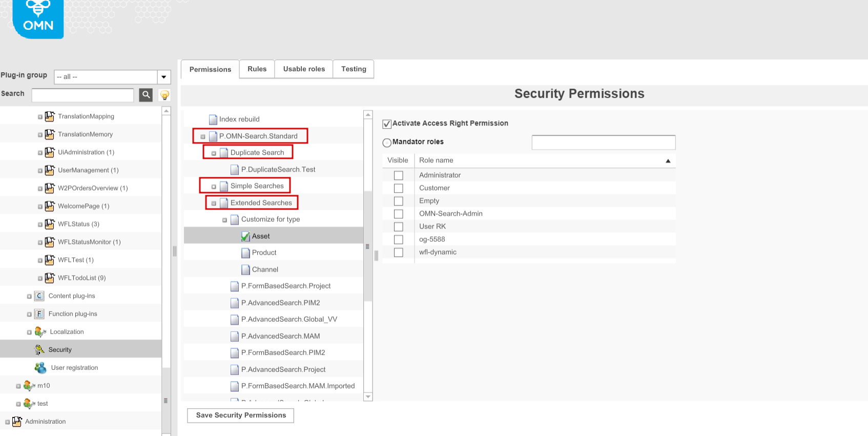This screenshot has width=868, height=436.
Task: Click the lightbulb hint icon
Action: tap(164, 95)
